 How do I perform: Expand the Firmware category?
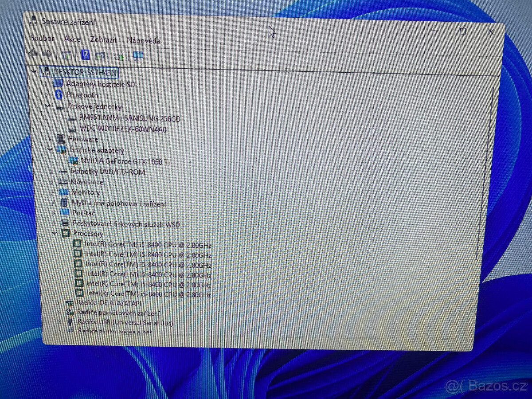[50, 139]
